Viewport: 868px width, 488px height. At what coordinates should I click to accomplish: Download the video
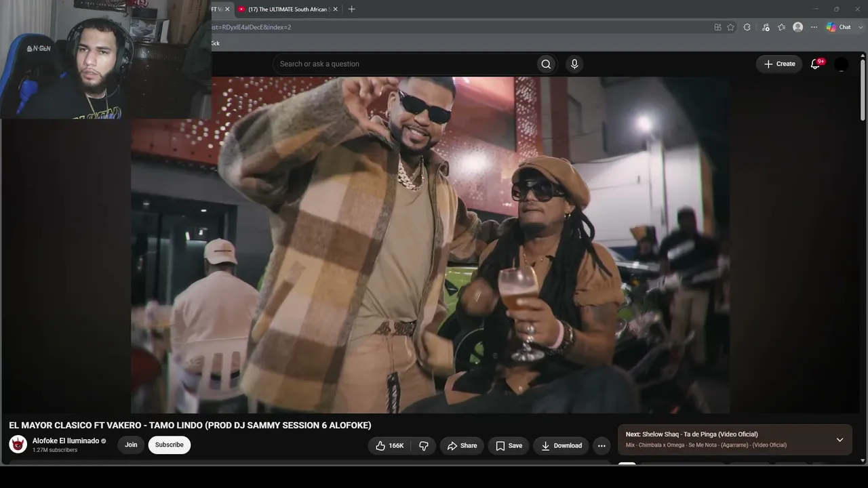tap(561, 445)
